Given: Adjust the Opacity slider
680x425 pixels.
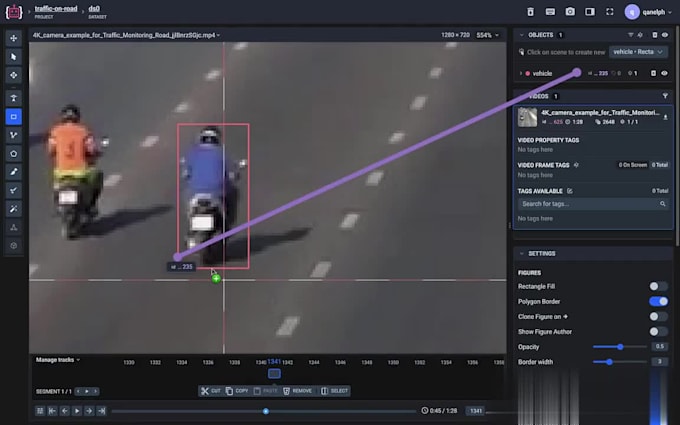Looking at the screenshot, I should point(620,346).
